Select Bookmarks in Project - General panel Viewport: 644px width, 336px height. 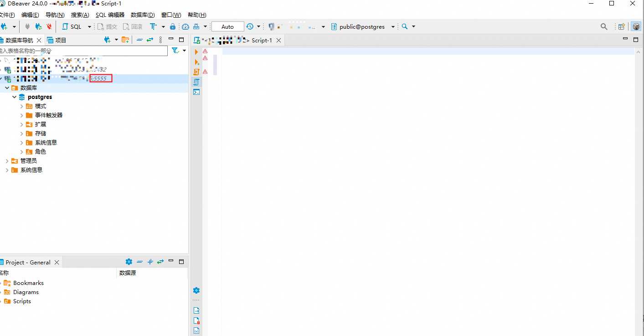(27, 283)
